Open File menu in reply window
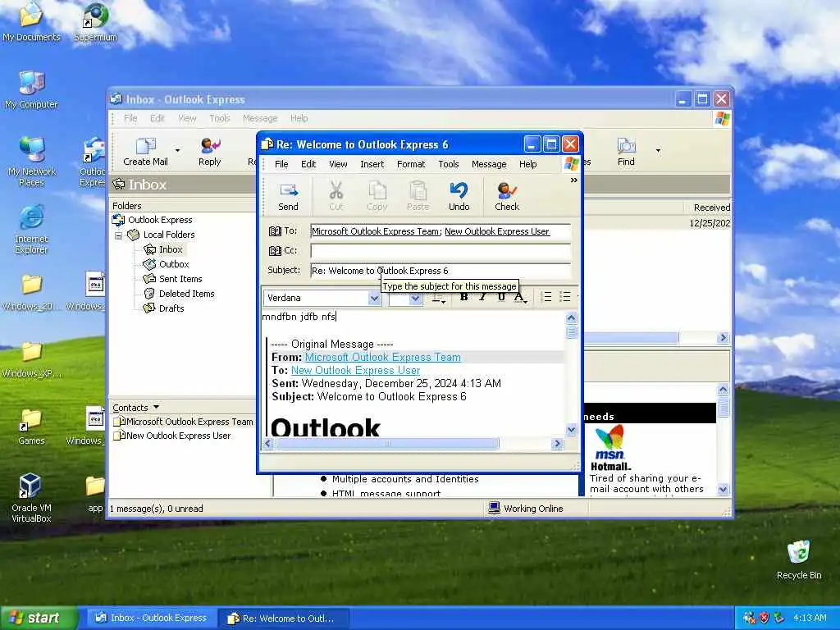The height and width of the screenshot is (630, 840). click(281, 164)
